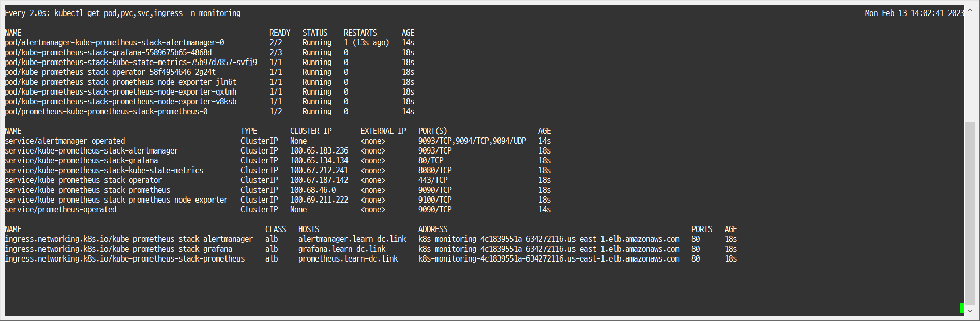Select service prometheus-node-exporter name
The image size is (980, 321).
pyautogui.click(x=116, y=200)
